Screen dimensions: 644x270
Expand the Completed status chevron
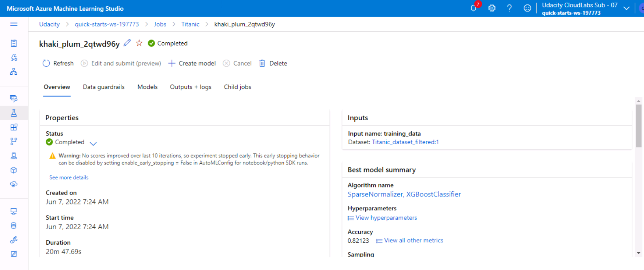[93, 143]
